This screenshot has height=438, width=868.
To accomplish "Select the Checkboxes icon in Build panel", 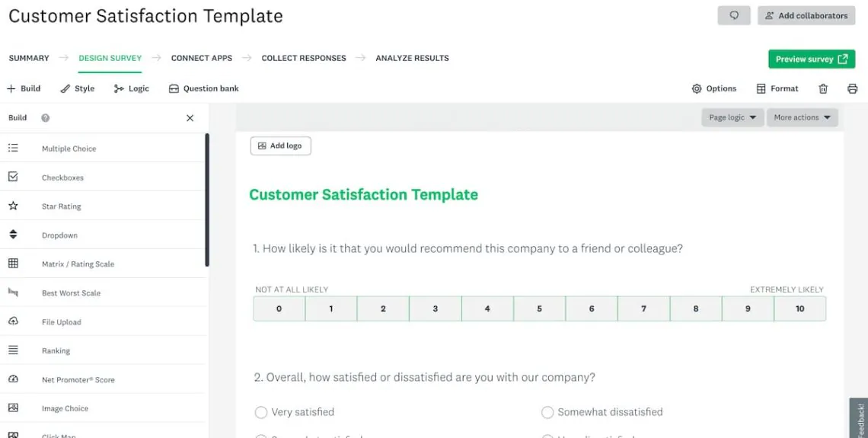I will click(13, 177).
